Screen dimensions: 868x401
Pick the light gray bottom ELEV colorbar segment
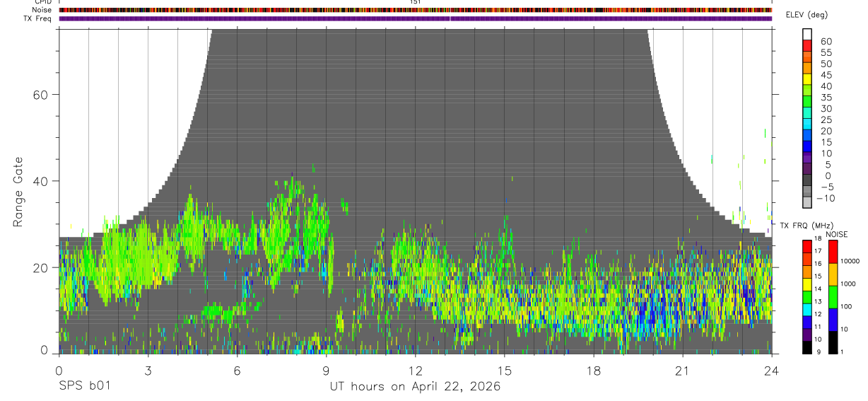[x=807, y=203]
